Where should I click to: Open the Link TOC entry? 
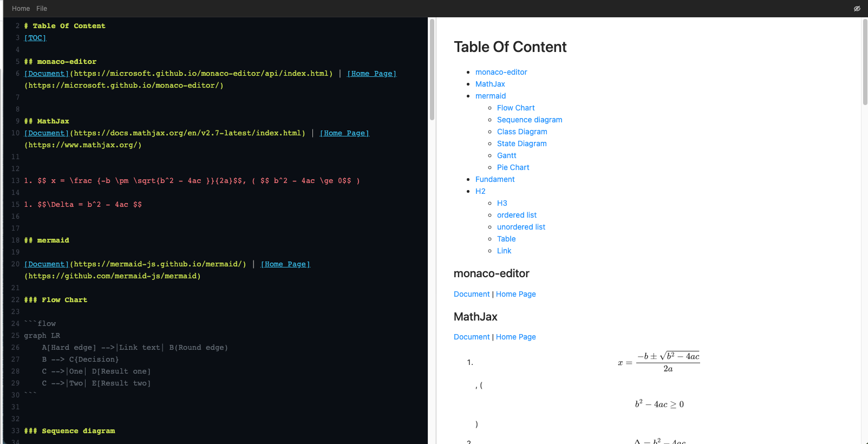point(504,251)
